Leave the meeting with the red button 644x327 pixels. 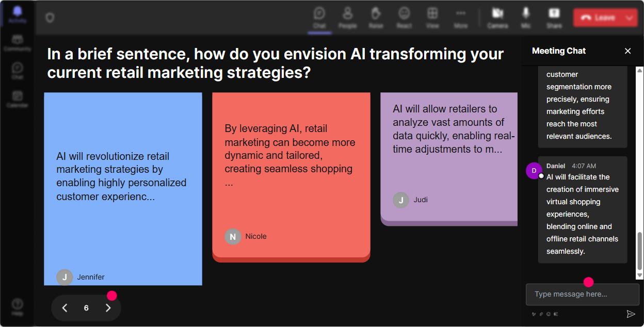tap(598, 18)
